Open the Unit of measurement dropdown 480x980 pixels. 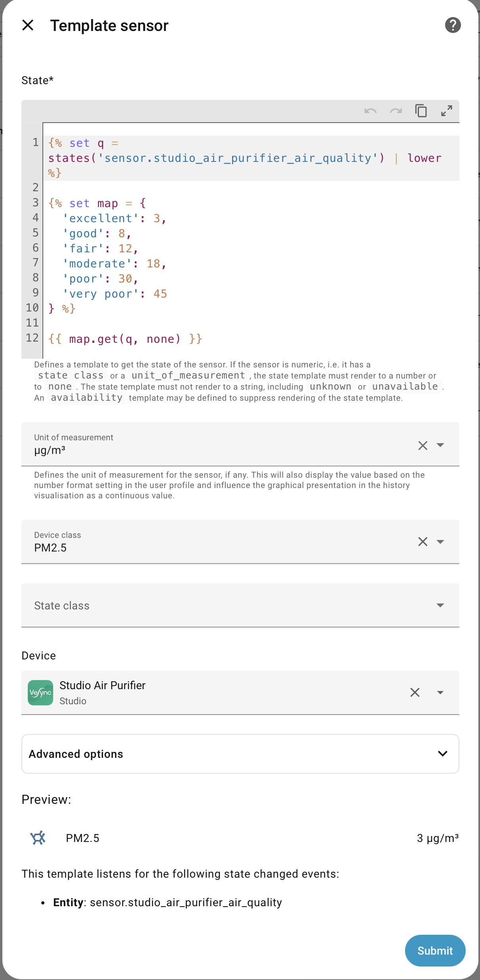[440, 445]
